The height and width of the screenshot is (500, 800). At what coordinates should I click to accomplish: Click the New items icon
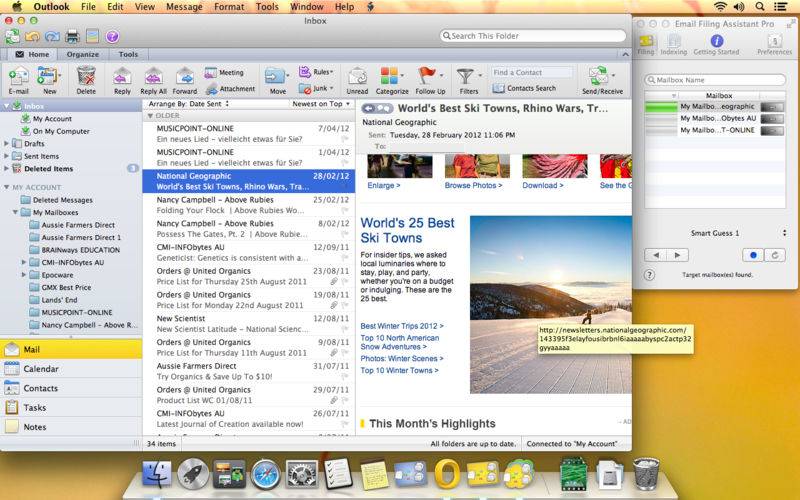tap(48, 81)
